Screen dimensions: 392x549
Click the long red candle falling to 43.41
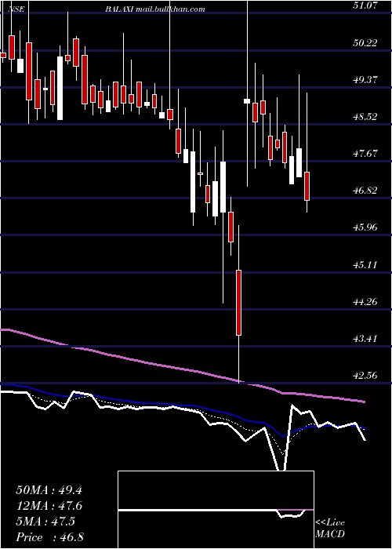point(238,303)
